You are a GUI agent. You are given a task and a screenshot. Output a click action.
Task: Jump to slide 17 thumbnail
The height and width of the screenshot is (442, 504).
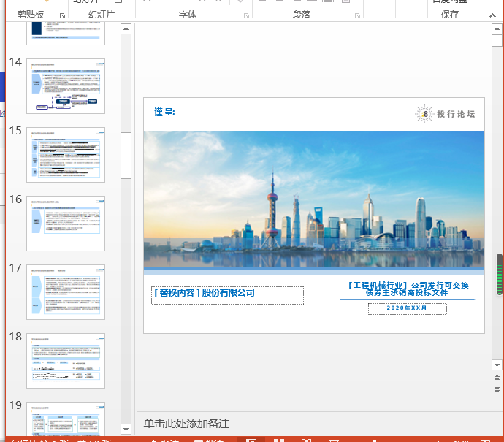(x=66, y=292)
